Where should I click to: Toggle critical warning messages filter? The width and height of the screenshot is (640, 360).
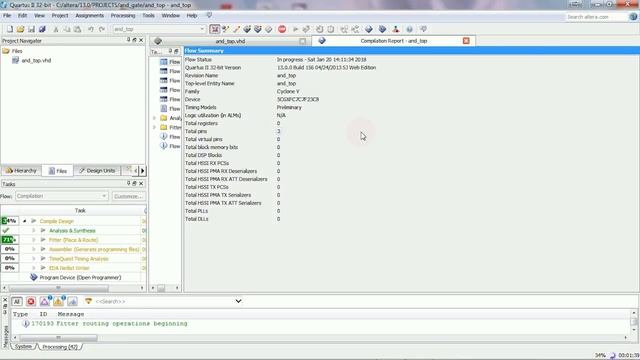[x=44, y=302]
